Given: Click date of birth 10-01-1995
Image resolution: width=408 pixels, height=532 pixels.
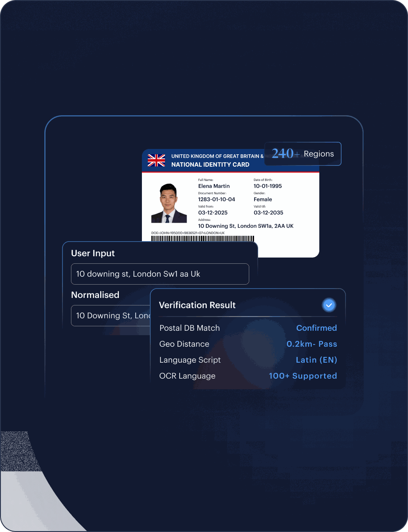Looking at the screenshot, I should pos(268,186).
